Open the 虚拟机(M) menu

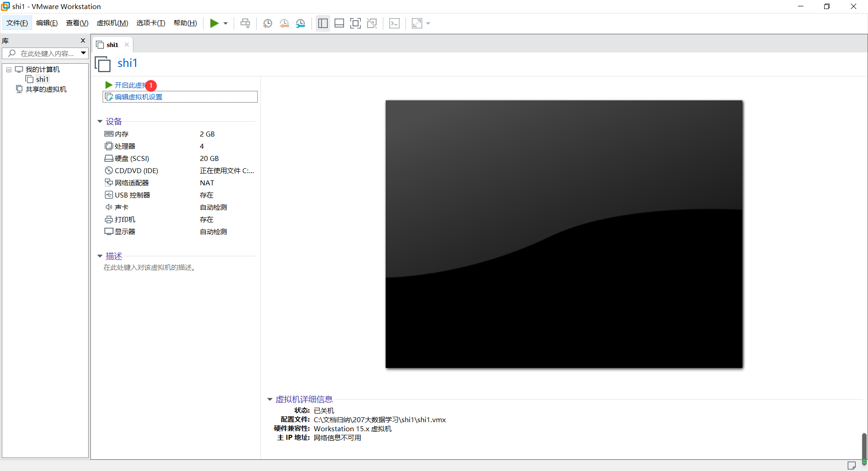click(x=113, y=23)
